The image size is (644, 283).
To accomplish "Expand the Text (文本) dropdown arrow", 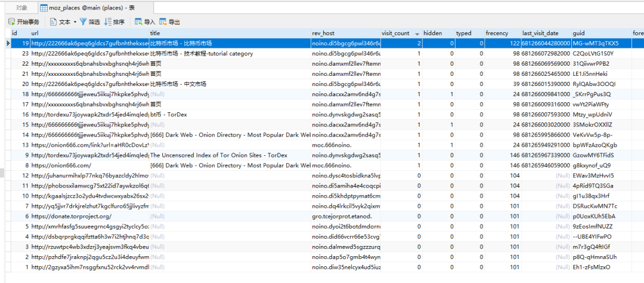I will 75,22.
